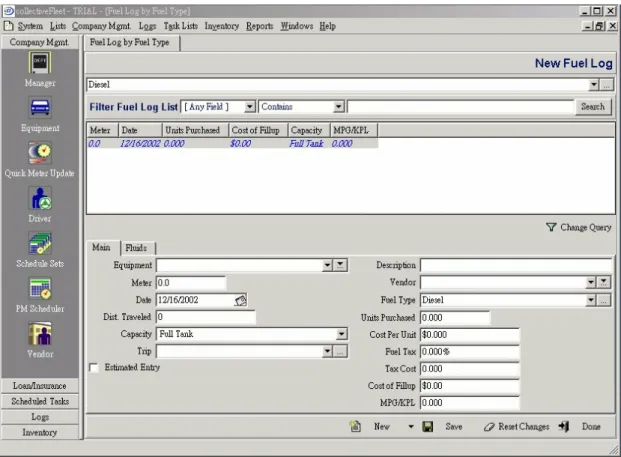The width and height of the screenshot is (621, 457).
Task: Click Change Query link
Action: (x=579, y=227)
